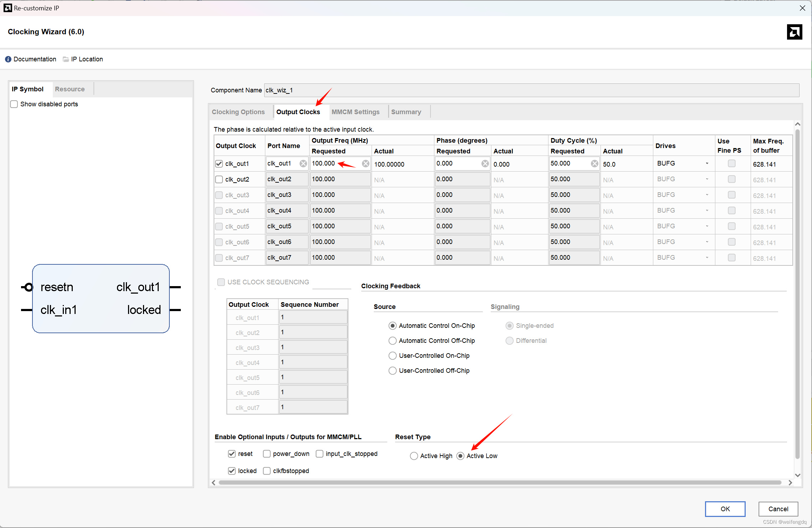Click the vertical scrollbar thumb

pyautogui.click(x=798, y=293)
